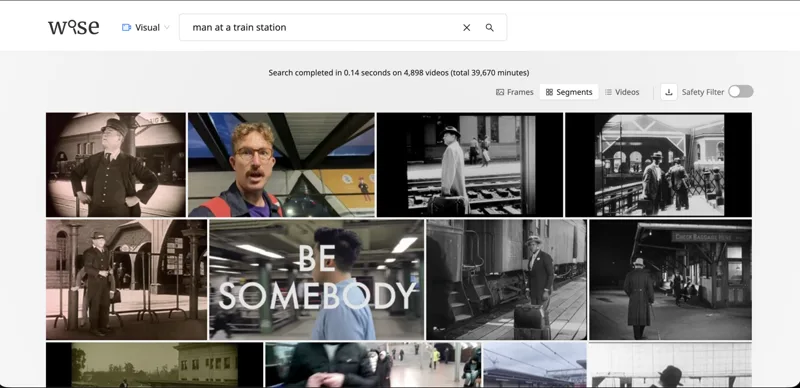
Task: Switch to the Videos view
Action: 622,92
